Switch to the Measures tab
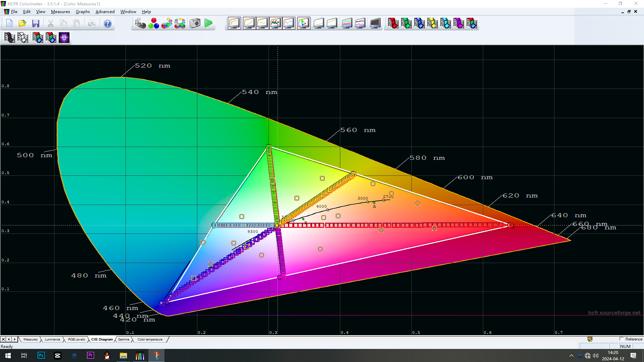The image size is (644, 362). click(31, 339)
